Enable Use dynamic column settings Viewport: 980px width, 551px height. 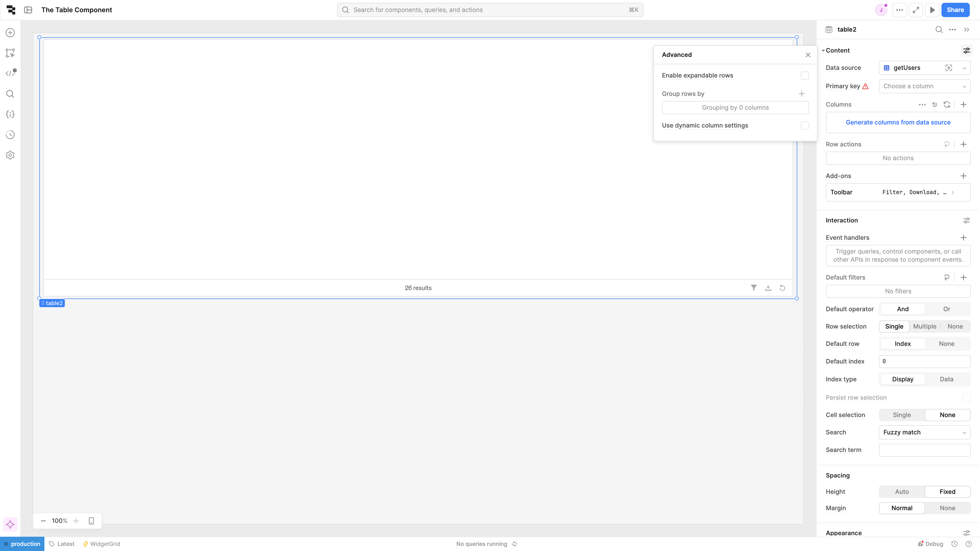point(805,126)
